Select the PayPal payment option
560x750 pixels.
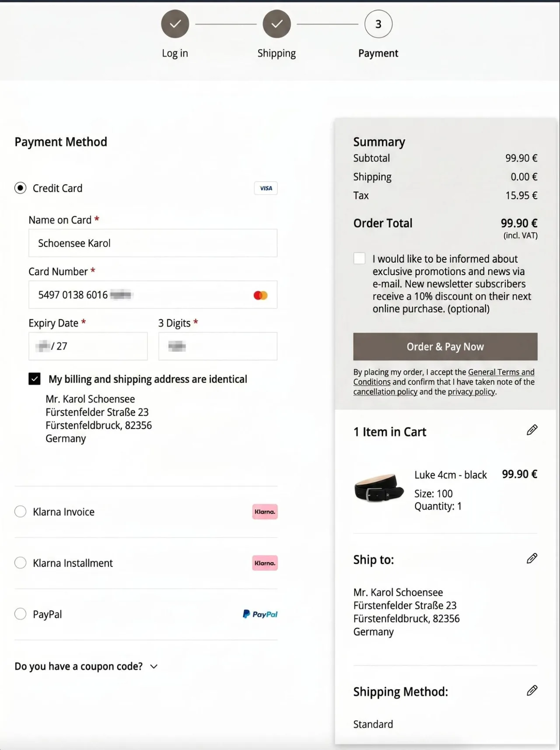click(x=21, y=614)
